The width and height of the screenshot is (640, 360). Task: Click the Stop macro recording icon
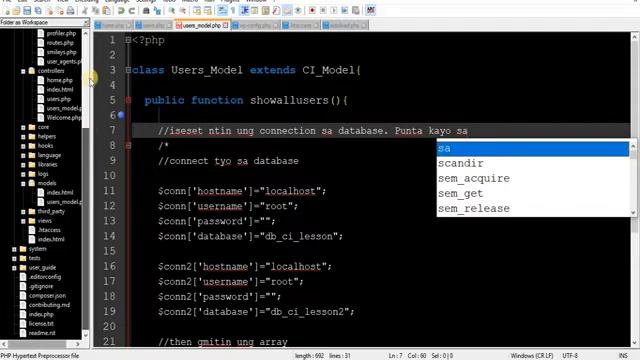point(323,11)
